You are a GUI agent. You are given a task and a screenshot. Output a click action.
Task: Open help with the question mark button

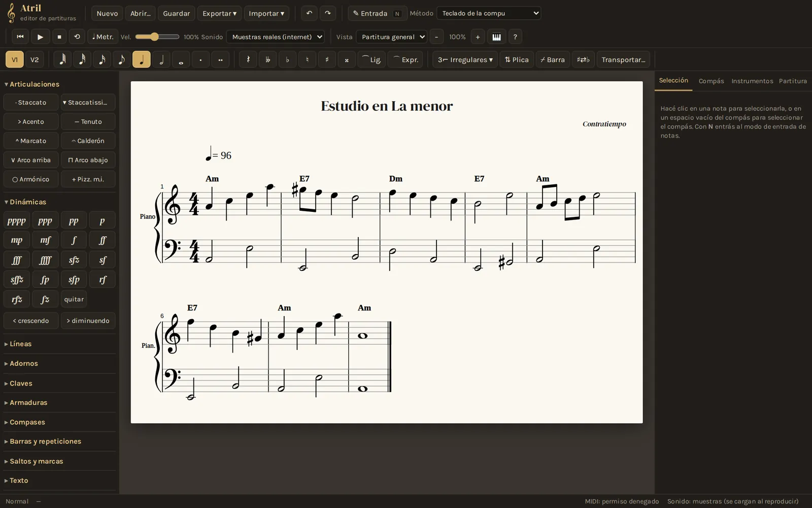[515, 37]
